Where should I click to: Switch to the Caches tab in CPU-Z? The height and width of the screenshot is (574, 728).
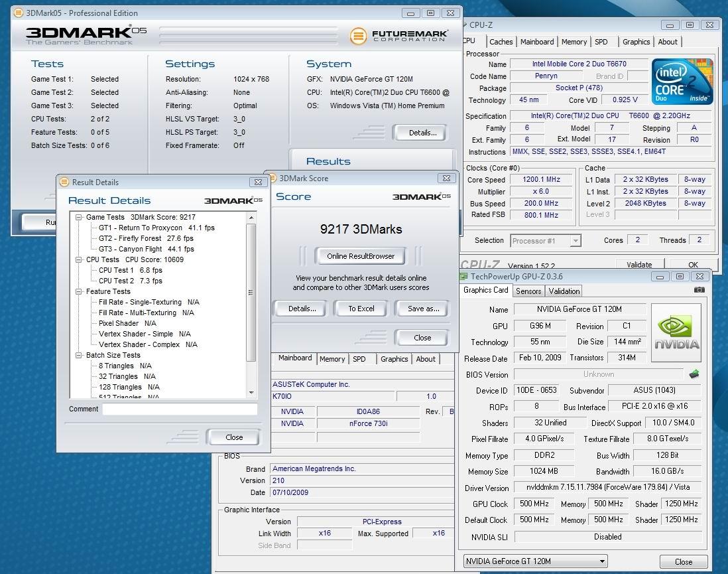tap(501, 42)
